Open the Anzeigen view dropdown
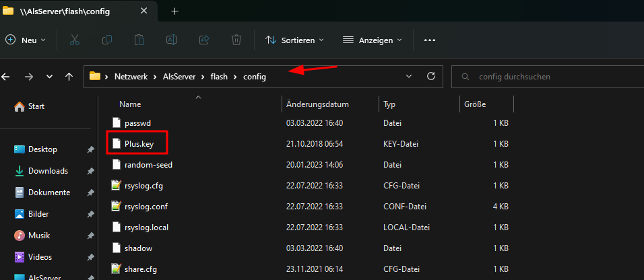Image resolution: width=644 pixels, height=280 pixels. [373, 40]
